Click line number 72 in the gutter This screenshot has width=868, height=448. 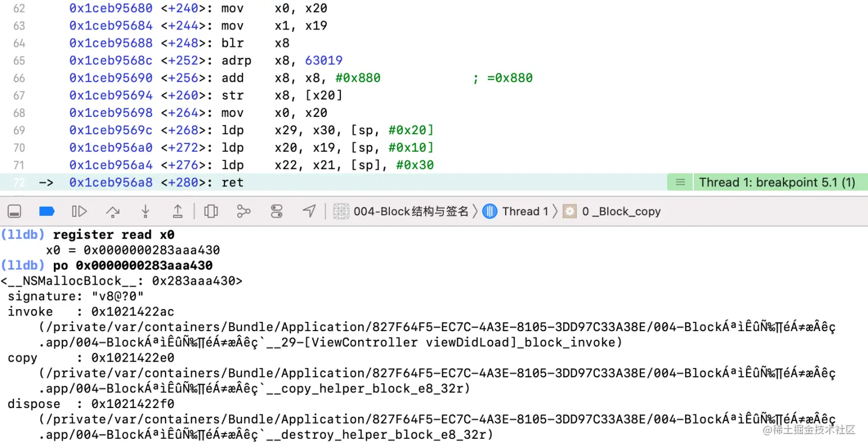[x=19, y=182]
